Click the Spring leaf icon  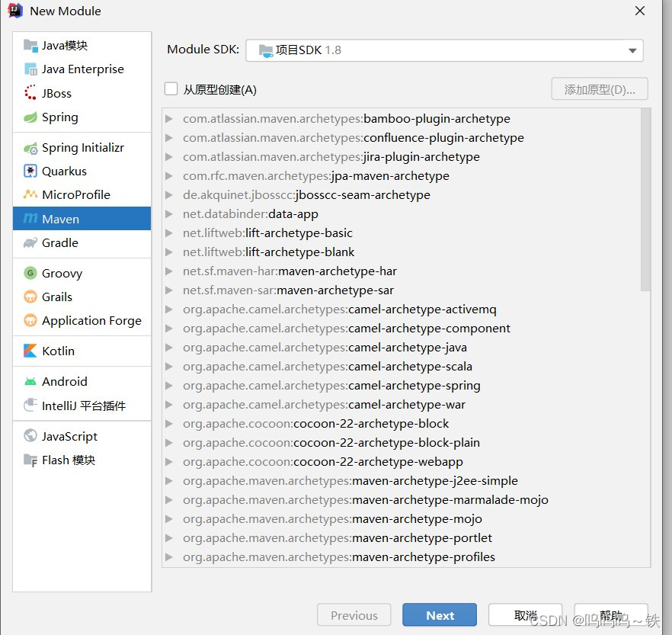coord(30,117)
